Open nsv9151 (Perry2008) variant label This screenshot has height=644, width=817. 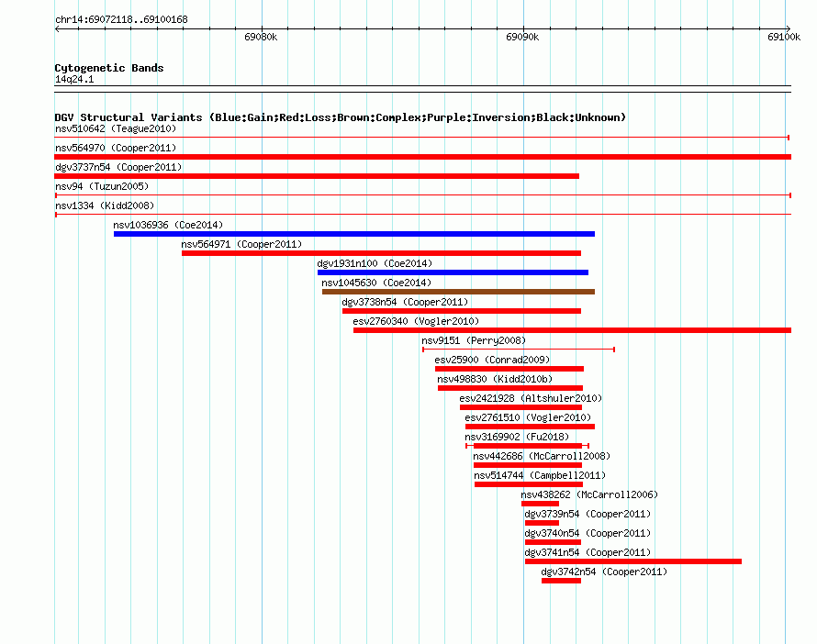(x=474, y=340)
